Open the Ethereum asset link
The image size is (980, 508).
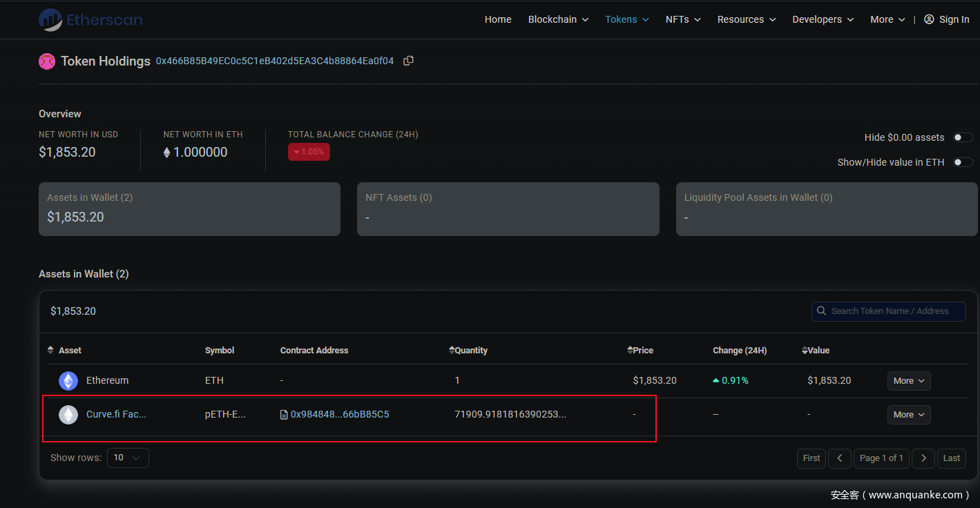[x=107, y=380]
